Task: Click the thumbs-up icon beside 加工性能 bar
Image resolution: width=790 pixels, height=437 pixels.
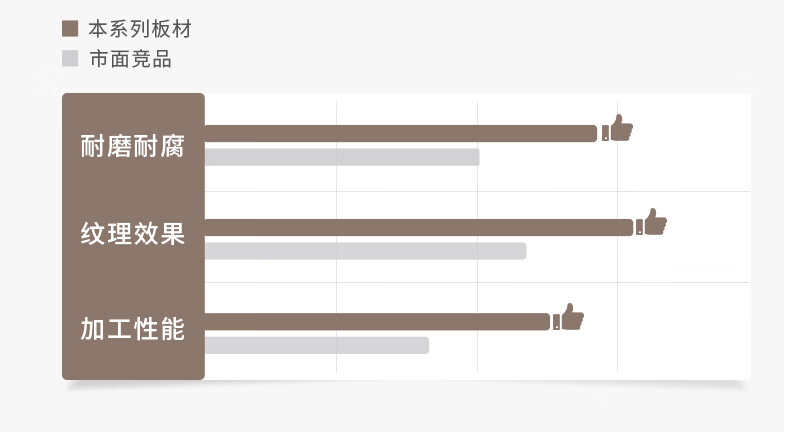Action: pyautogui.click(x=571, y=317)
